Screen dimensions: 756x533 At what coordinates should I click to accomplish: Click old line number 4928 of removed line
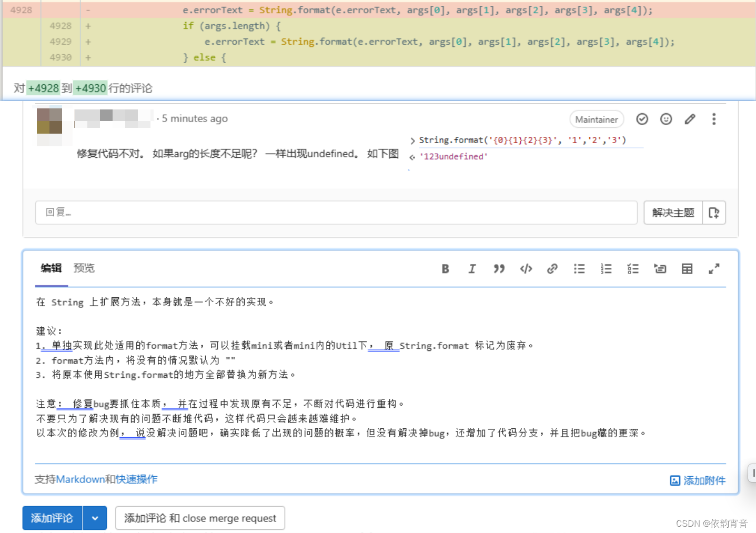(x=21, y=10)
